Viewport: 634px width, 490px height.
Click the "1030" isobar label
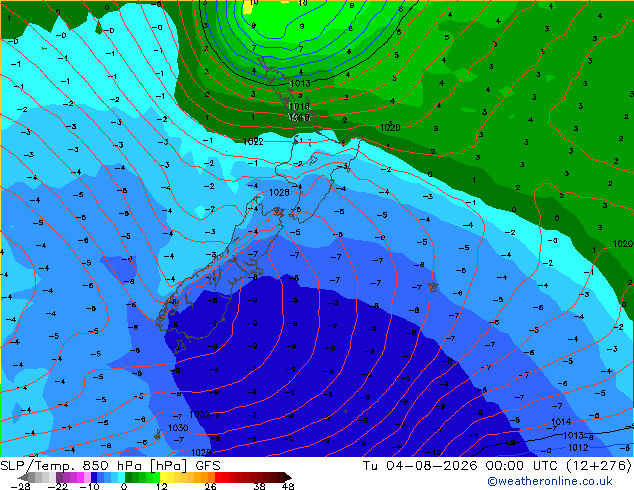[178, 428]
